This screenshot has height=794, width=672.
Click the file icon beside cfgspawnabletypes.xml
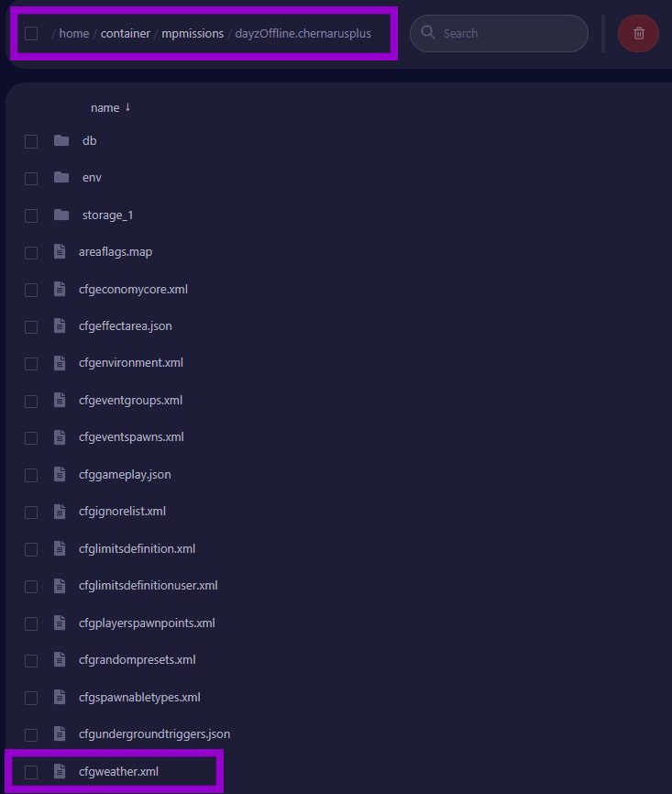60,696
